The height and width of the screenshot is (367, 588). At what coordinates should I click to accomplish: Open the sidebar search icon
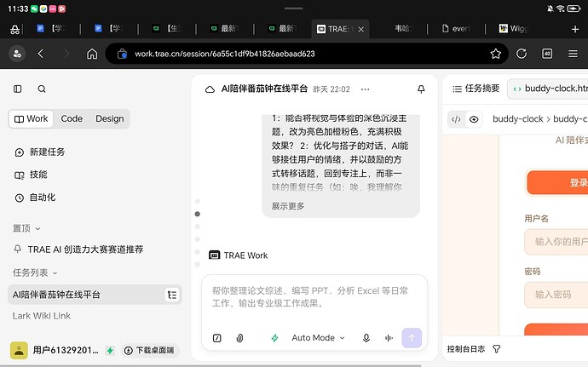click(x=42, y=89)
